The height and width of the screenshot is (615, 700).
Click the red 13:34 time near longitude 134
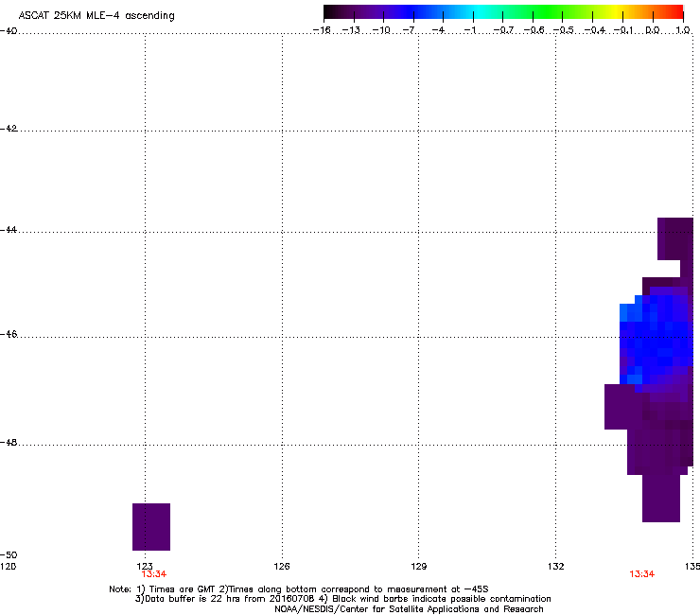pos(642,574)
